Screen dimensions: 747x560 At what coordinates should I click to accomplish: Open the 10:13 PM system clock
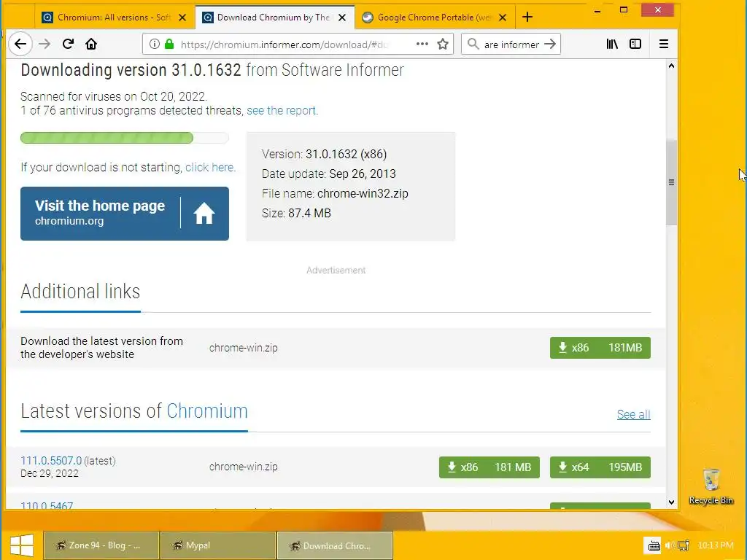pyautogui.click(x=716, y=545)
